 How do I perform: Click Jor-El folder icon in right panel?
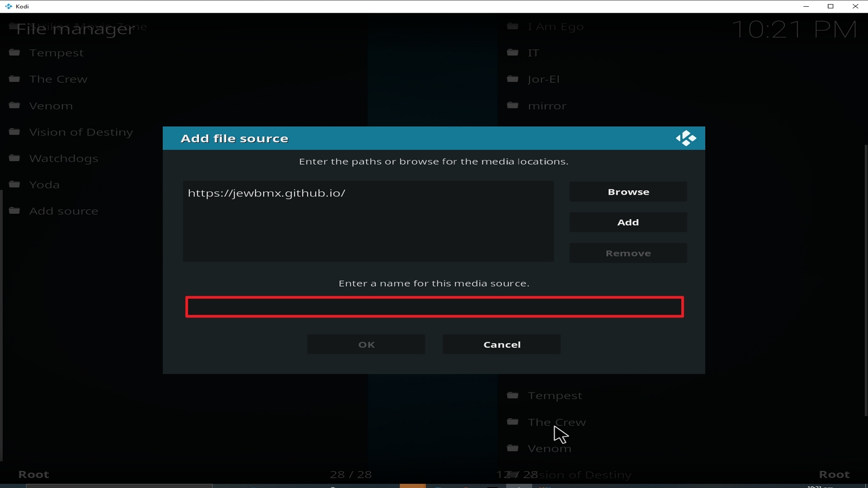point(513,79)
